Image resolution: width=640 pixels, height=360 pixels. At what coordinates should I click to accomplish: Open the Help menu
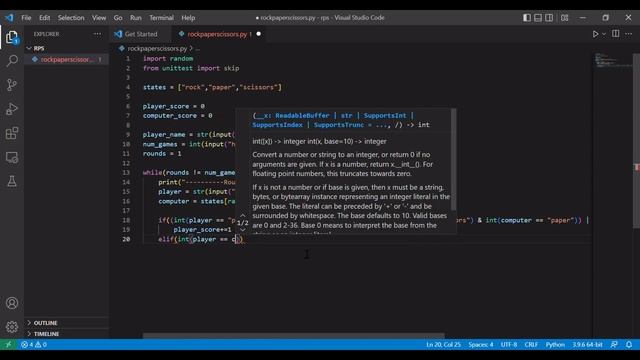188,18
